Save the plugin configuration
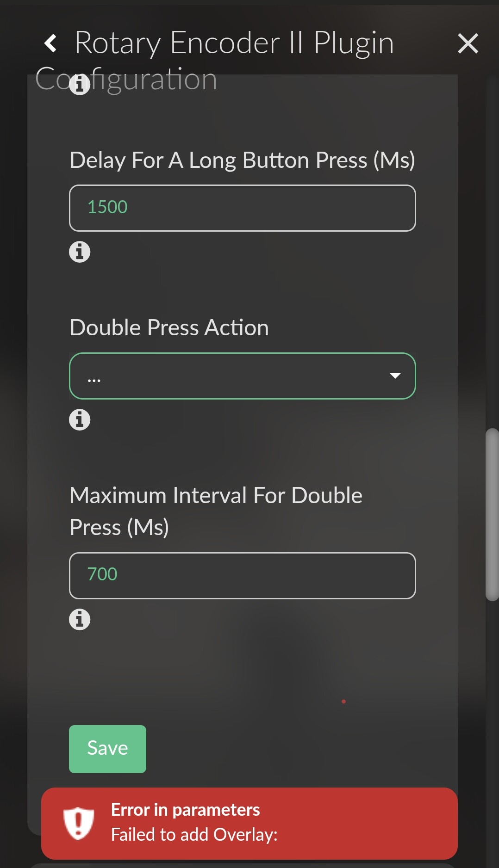Image resolution: width=499 pixels, height=868 pixels. [x=107, y=749]
